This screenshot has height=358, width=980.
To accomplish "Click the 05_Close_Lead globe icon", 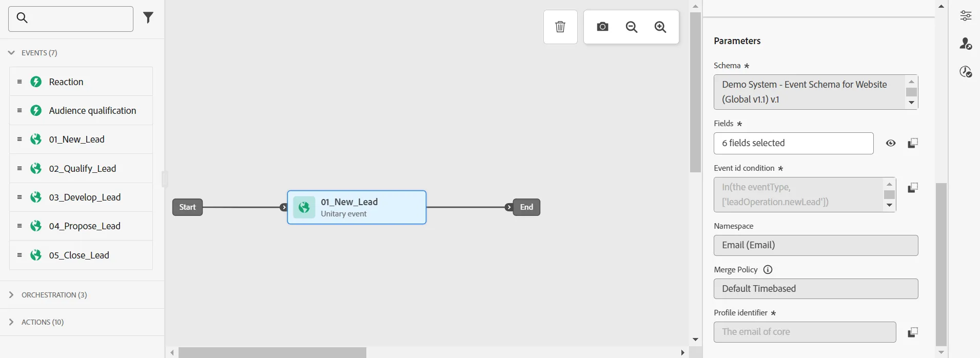I will (36, 255).
